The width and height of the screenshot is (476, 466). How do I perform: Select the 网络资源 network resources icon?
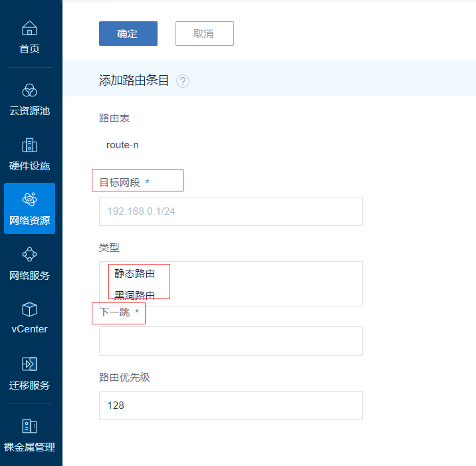tap(29, 199)
